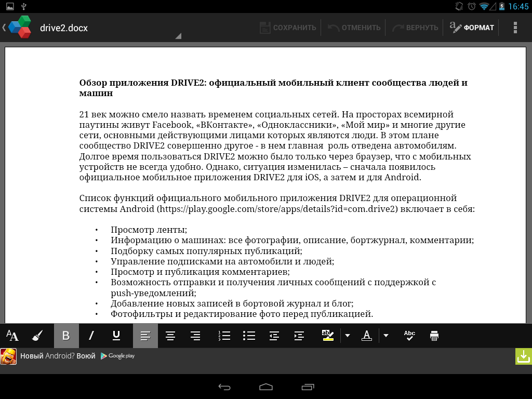Tap the Android Home navigation button
The image size is (532, 399).
[x=266, y=387]
